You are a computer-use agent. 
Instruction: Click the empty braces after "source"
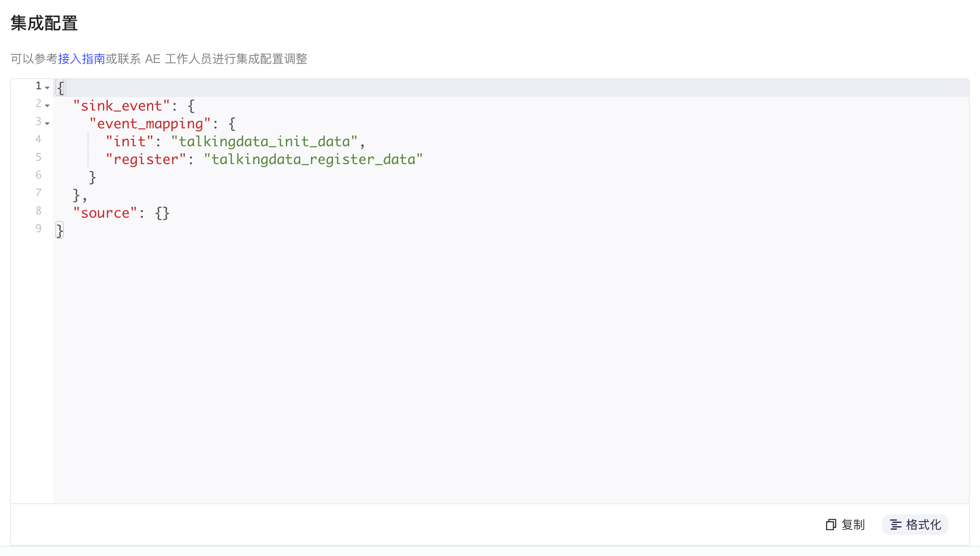(x=162, y=213)
